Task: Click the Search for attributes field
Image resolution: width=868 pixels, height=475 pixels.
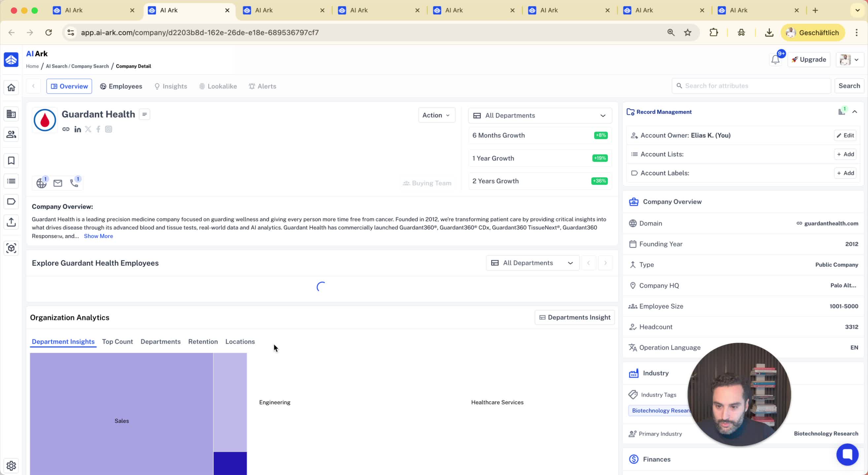Action: [751, 86]
